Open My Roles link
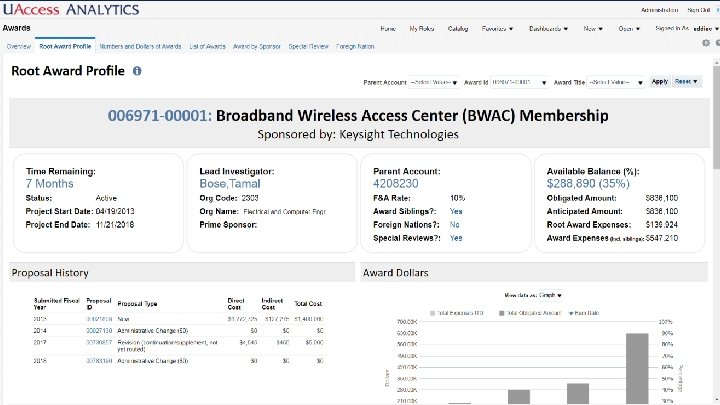This screenshot has width=720, height=405. [422, 28]
